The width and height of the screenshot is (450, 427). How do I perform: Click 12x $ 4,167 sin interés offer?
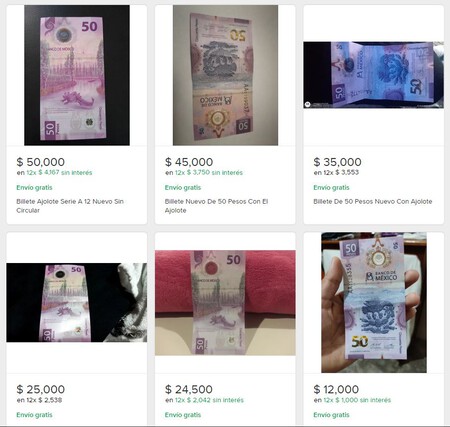click(59, 173)
